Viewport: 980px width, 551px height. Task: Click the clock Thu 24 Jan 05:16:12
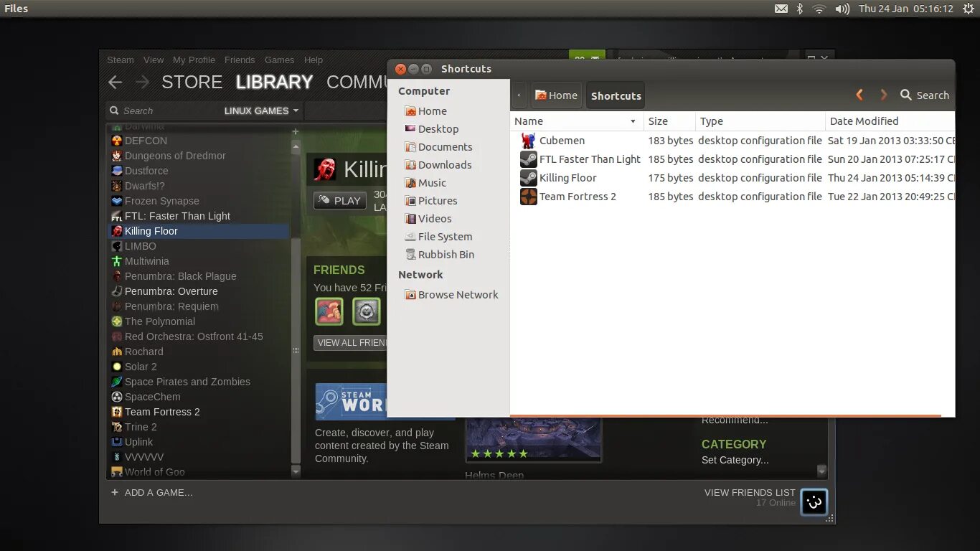[906, 9]
